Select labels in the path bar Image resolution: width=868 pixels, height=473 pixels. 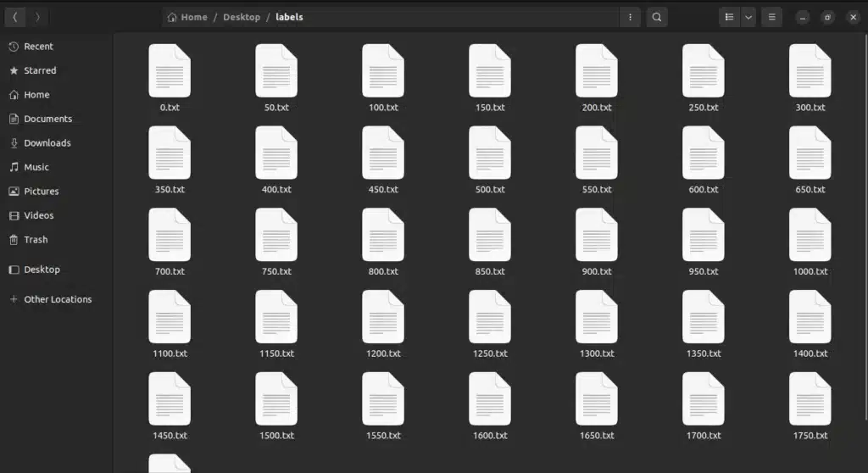[289, 17]
